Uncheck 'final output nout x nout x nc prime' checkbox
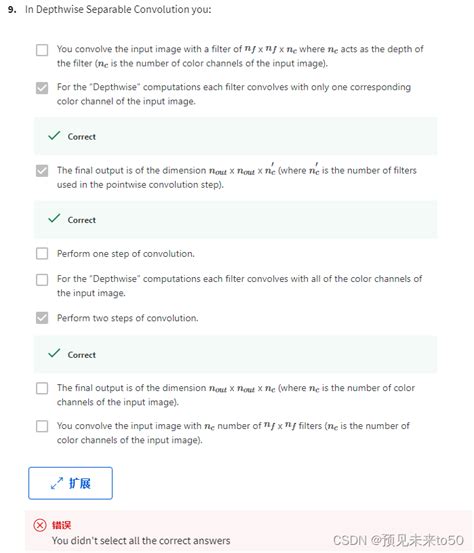Image resolution: width=474 pixels, height=553 pixels. pyautogui.click(x=42, y=171)
